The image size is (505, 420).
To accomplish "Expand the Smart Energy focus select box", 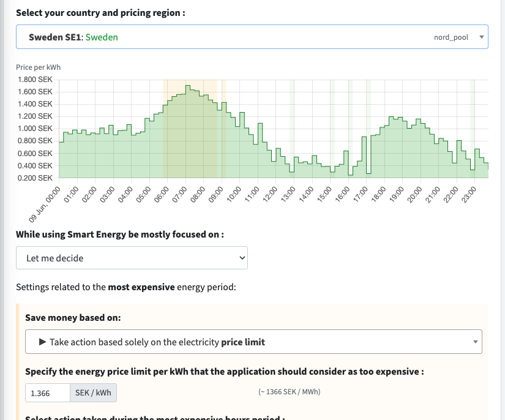I will (x=132, y=258).
